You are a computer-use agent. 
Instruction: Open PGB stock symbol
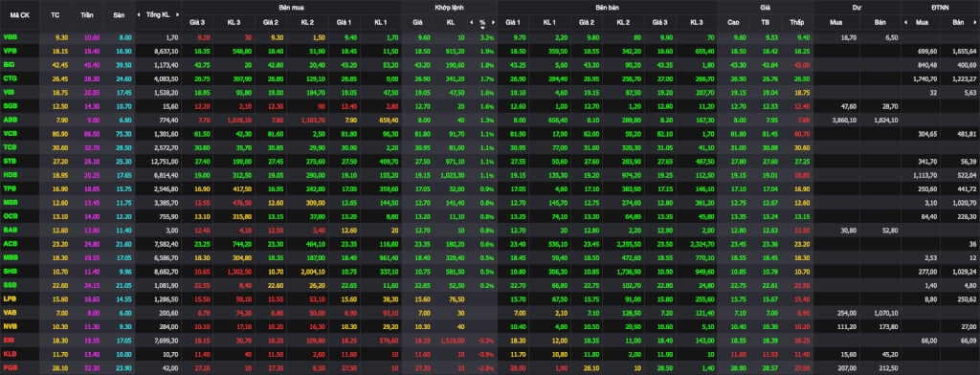pos(10,366)
